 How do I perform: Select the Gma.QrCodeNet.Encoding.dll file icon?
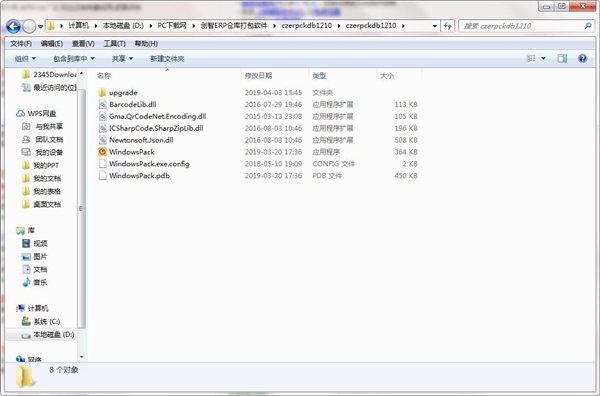click(102, 116)
